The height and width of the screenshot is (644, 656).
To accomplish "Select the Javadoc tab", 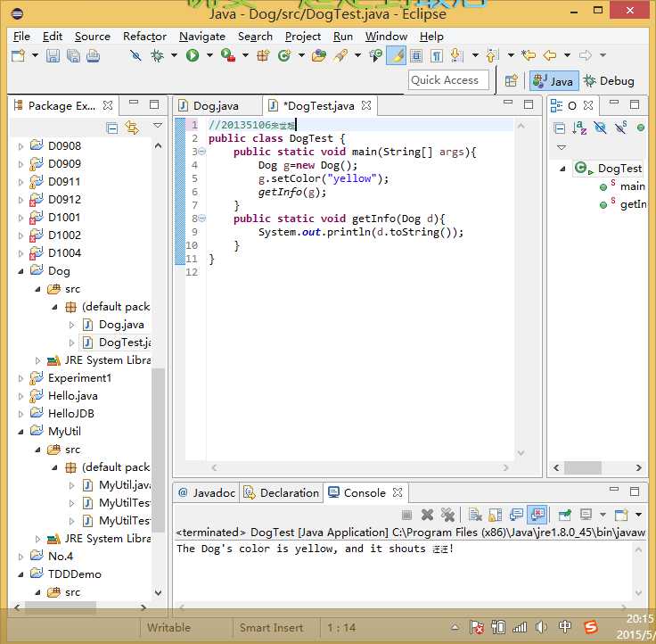I will click(x=207, y=493).
